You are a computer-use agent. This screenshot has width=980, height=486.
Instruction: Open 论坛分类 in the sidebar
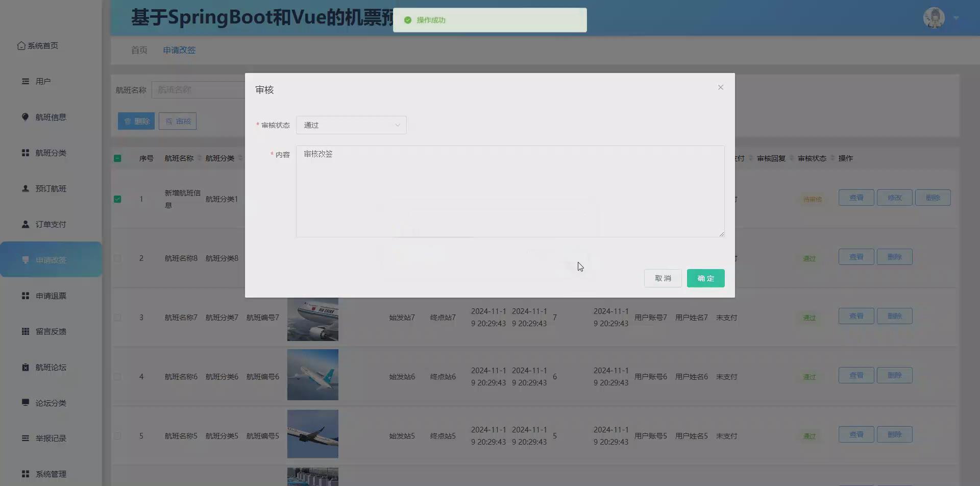click(51, 403)
